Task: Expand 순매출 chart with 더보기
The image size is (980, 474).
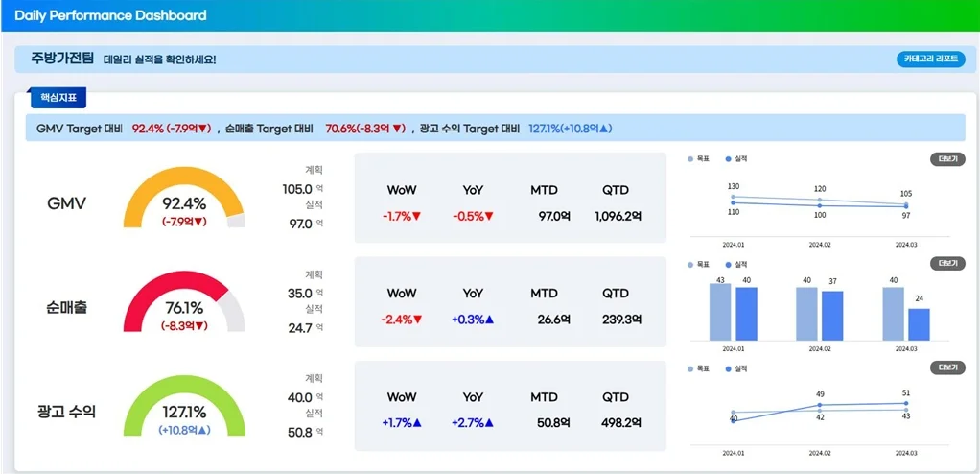Action: (x=947, y=264)
